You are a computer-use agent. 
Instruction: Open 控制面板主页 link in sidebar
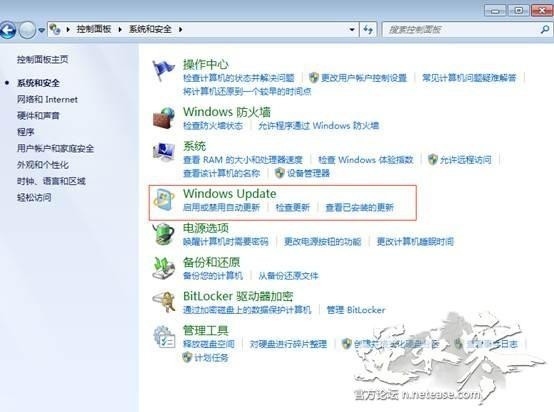(42, 59)
